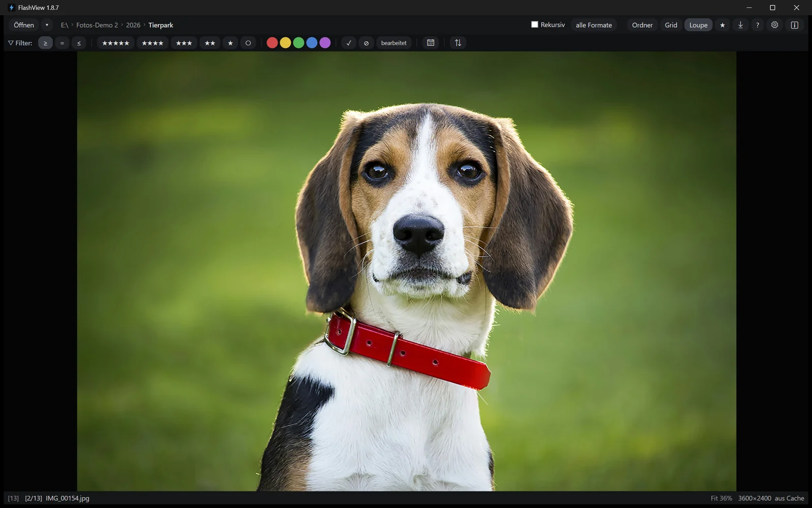The image size is (812, 508).
Task: Maximize the FlashView window
Action: coord(772,8)
